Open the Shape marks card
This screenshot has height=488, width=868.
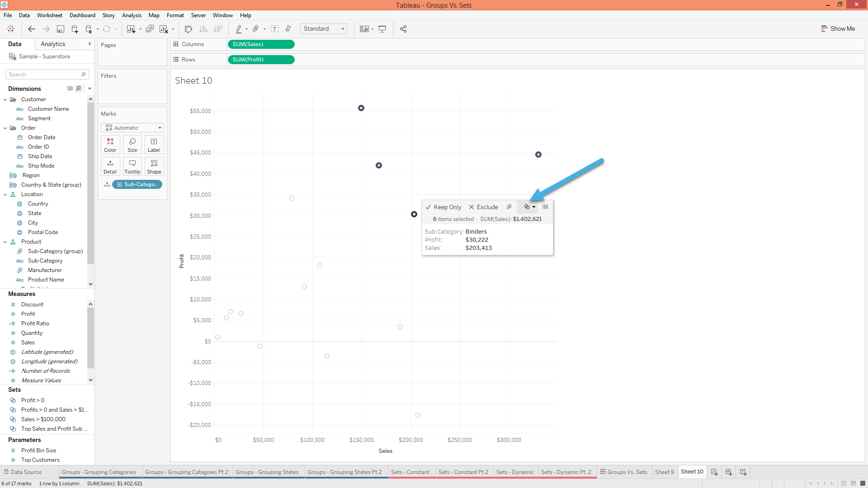pos(154,167)
